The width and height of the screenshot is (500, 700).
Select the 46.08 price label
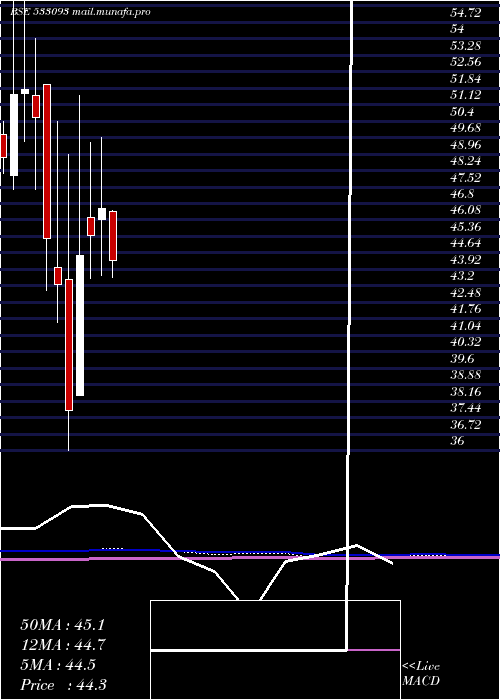(466, 210)
